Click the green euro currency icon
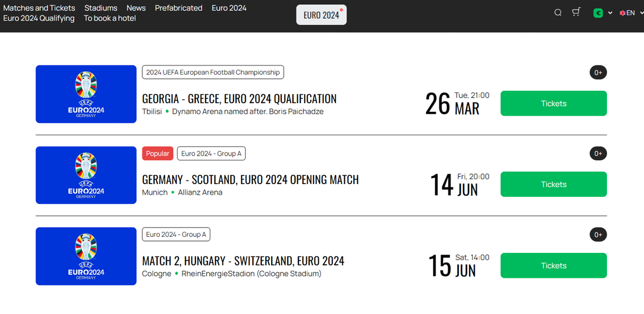The height and width of the screenshot is (314, 644). (x=598, y=13)
